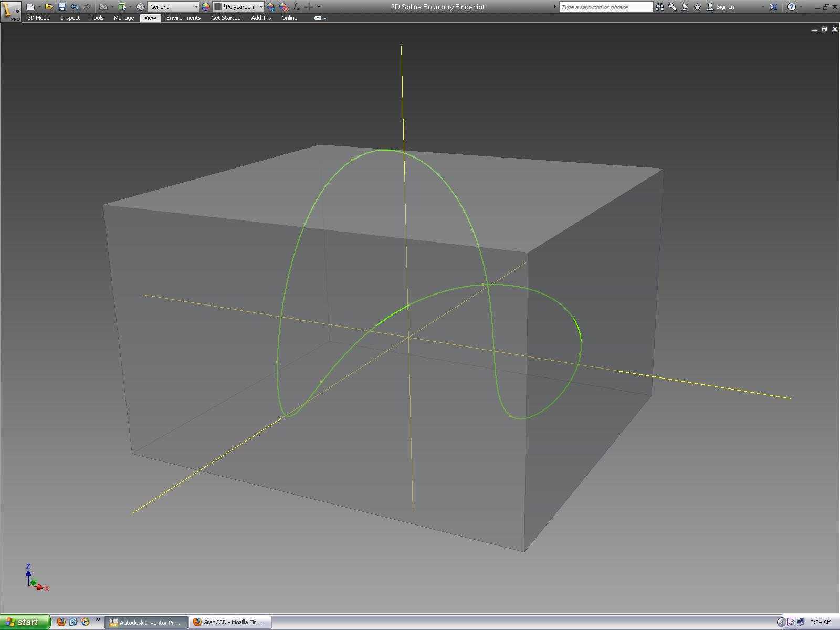Click the greyed plus icon in toolbar

coord(309,7)
